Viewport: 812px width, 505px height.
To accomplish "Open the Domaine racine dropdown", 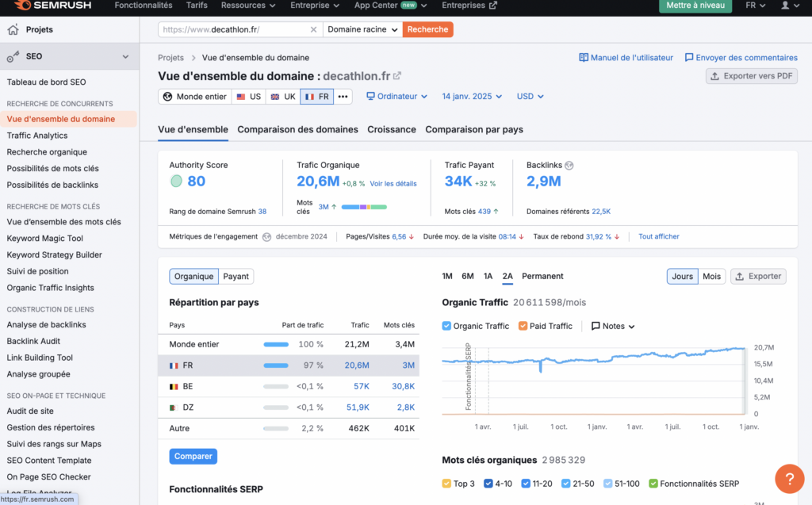I will pos(362,29).
